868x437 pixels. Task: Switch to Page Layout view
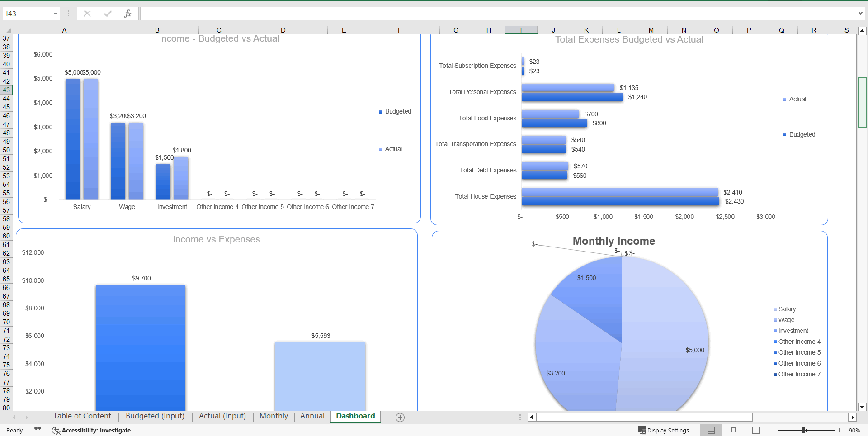pos(734,430)
